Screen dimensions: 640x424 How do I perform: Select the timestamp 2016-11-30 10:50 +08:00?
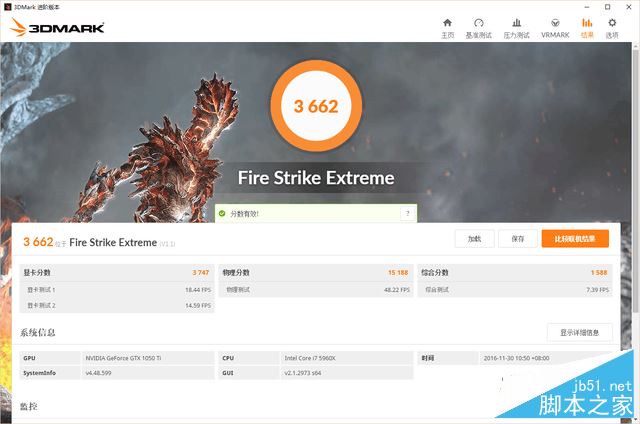coord(516,358)
